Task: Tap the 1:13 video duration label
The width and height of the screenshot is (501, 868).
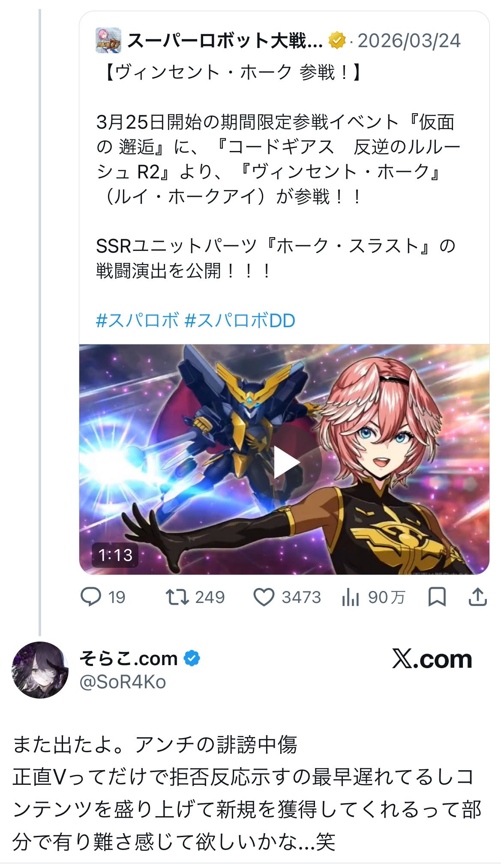Action: tap(115, 555)
